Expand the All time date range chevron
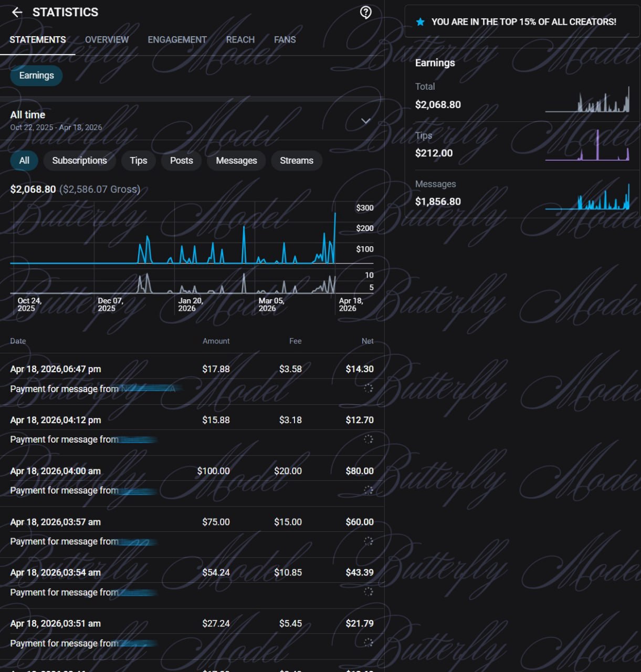This screenshot has width=641, height=672. (366, 121)
